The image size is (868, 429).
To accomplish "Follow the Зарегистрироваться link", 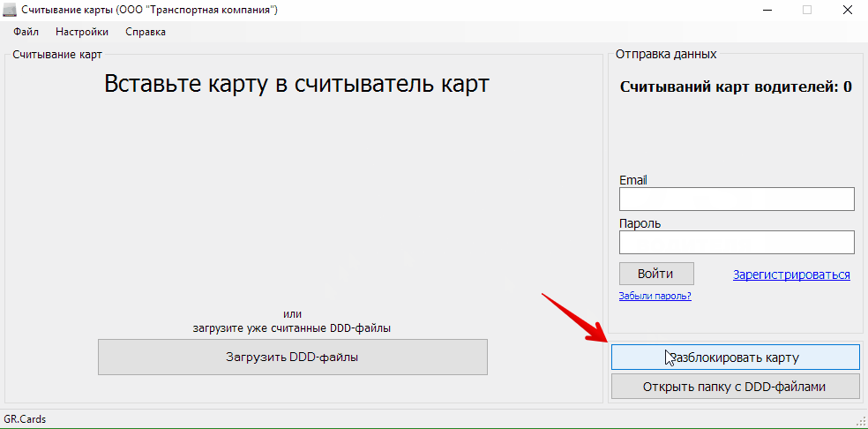I will coord(791,275).
